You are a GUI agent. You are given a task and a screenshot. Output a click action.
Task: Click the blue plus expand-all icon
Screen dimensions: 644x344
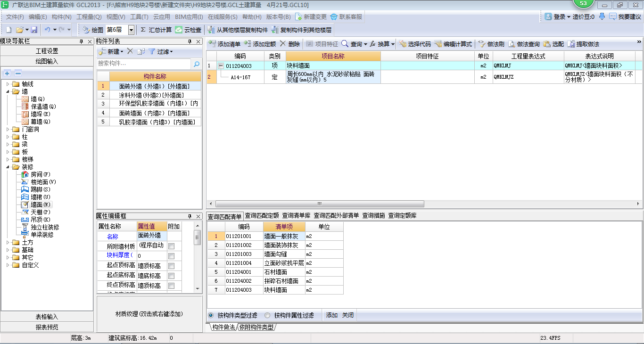(x=7, y=73)
